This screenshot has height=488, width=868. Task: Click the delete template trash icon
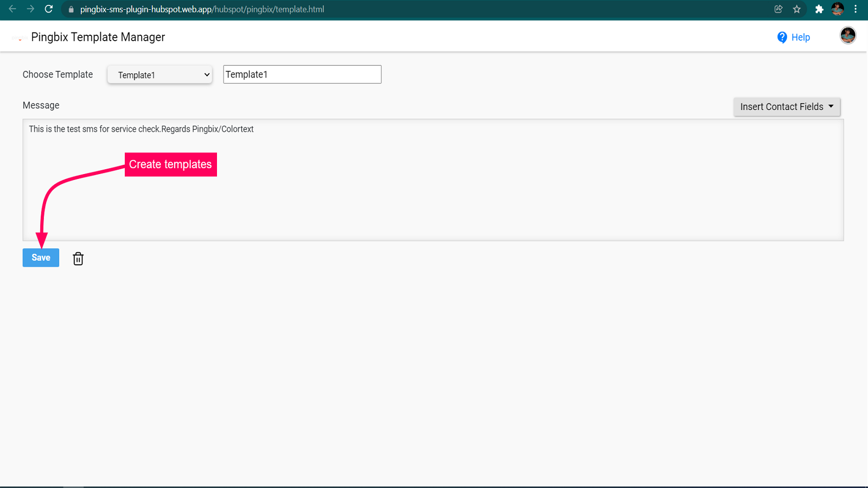pos(78,259)
